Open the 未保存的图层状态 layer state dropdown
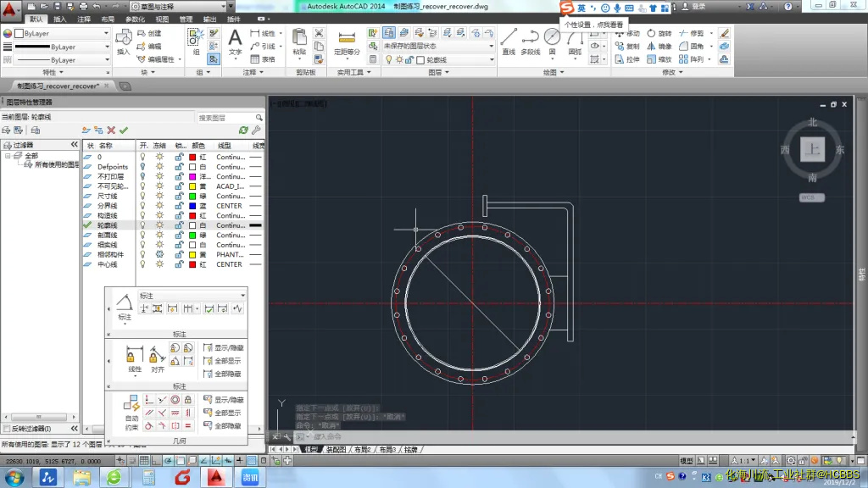The height and width of the screenshot is (488, 868). tap(438, 46)
